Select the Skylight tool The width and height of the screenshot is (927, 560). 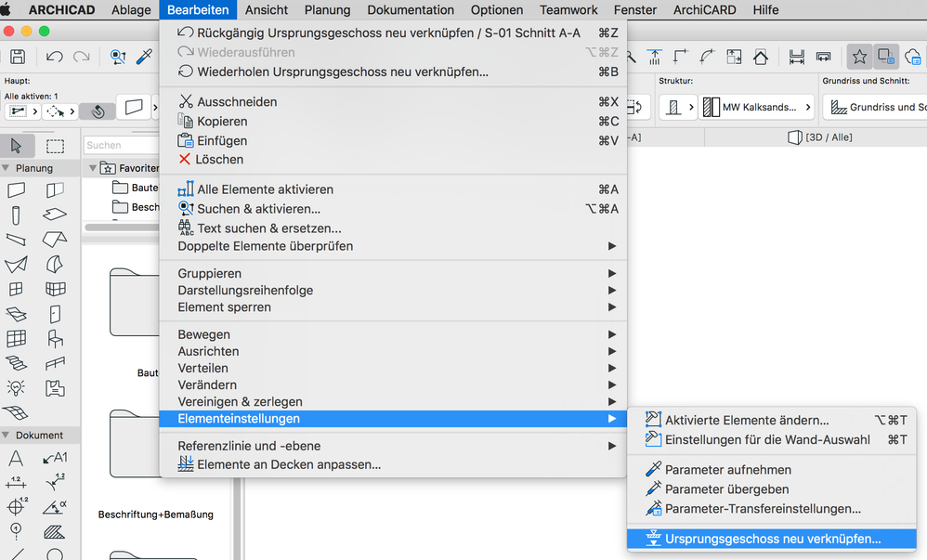coord(16,314)
